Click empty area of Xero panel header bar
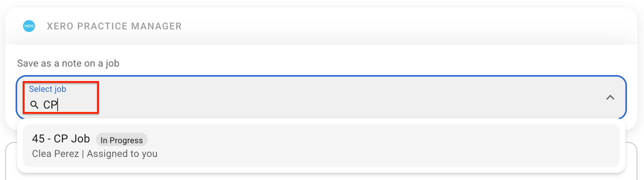 [384, 26]
